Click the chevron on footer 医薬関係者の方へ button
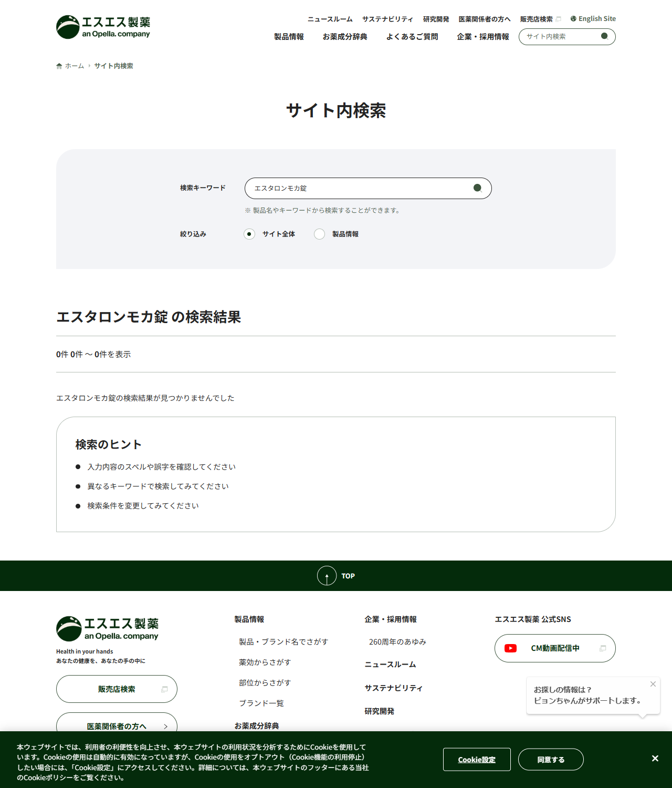 165,727
